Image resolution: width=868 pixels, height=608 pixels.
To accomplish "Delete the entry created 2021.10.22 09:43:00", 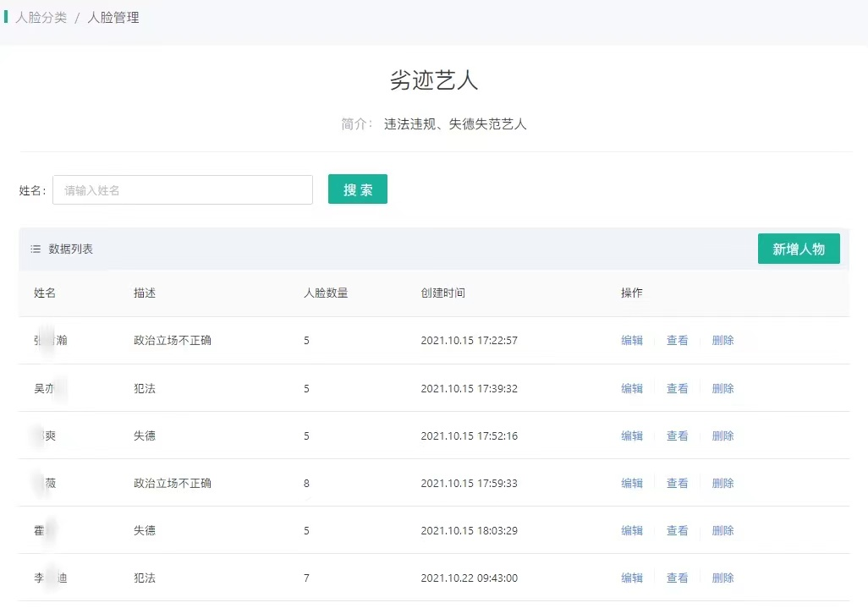I will (722, 578).
